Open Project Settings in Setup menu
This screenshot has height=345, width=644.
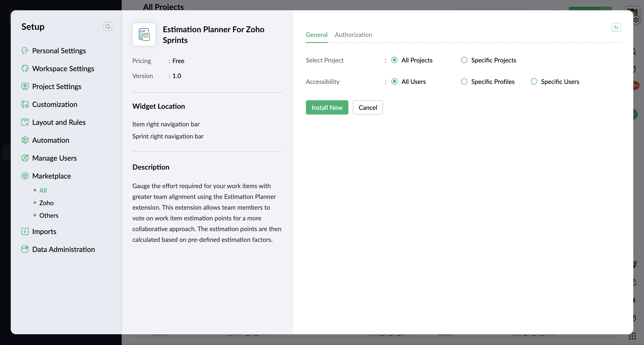coord(57,86)
